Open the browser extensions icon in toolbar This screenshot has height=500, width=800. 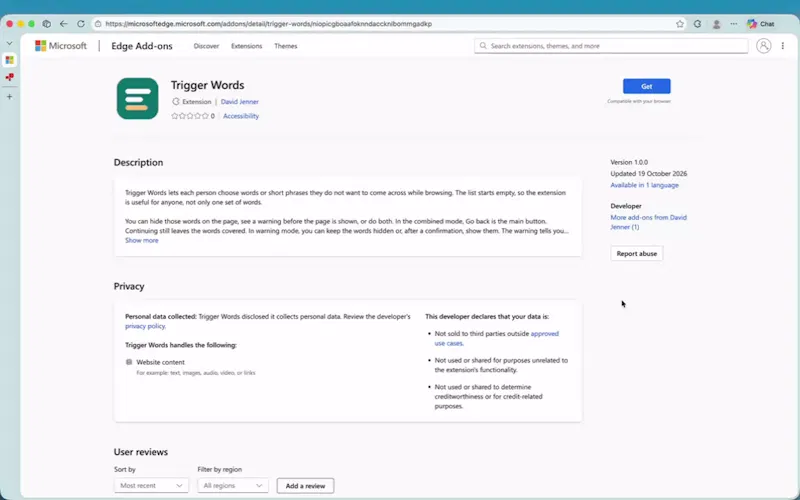pos(697,24)
